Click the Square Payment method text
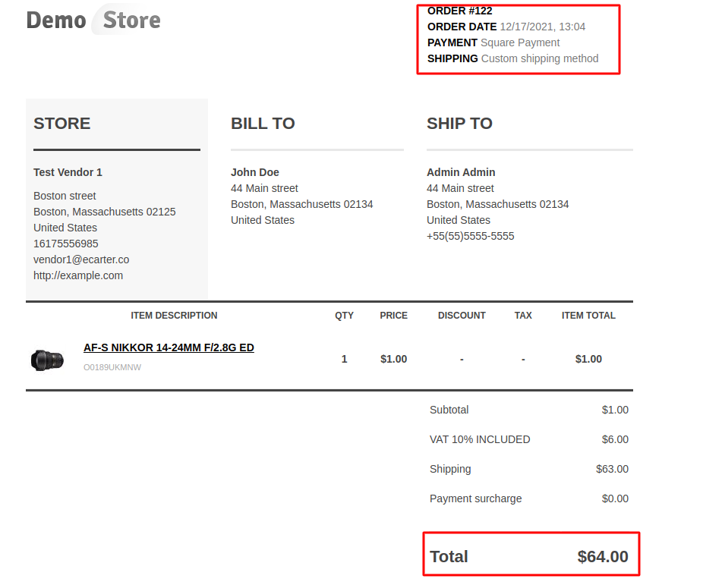 pyautogui.click(x=520, y=42)
